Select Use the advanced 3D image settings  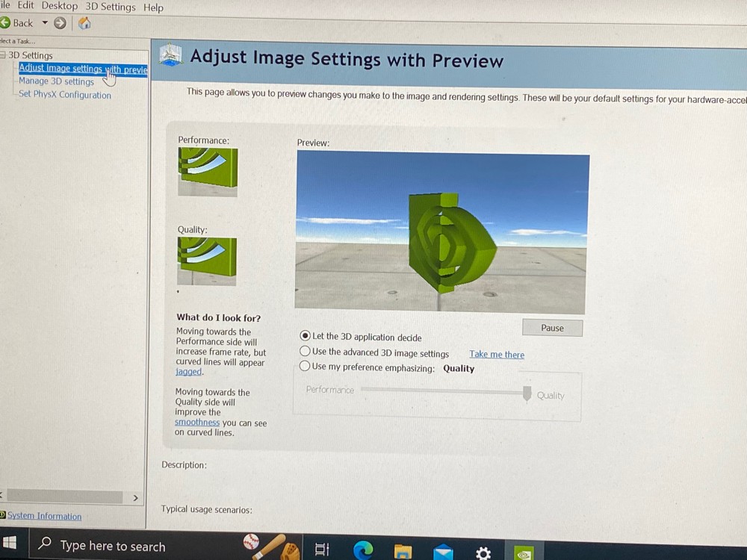305,352
